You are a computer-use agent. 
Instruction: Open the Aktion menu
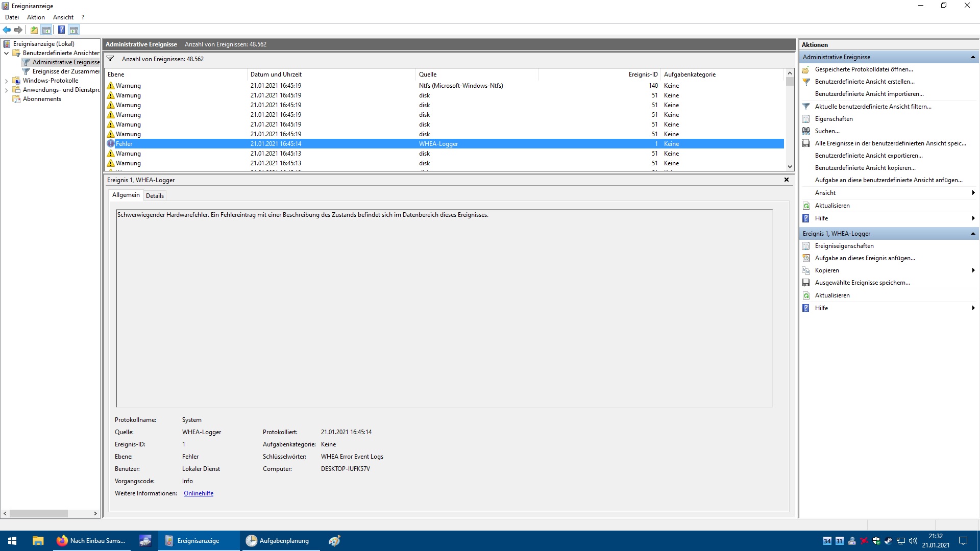(x=36, y=17)
